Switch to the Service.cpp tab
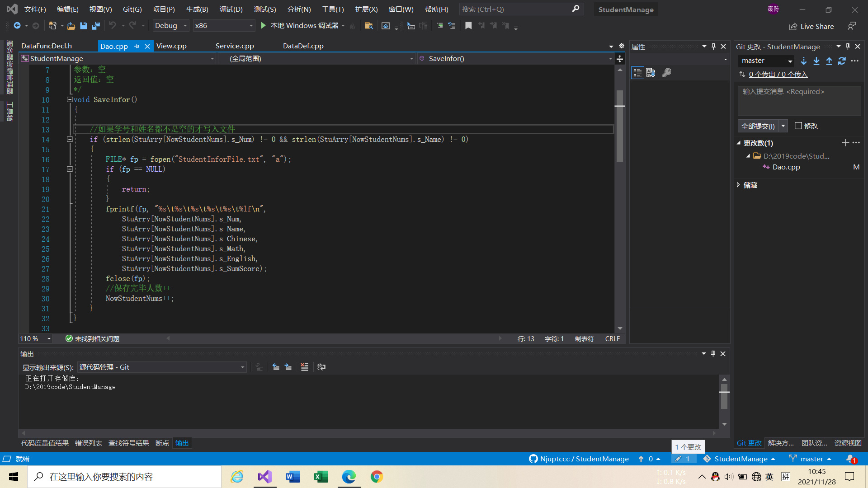868x488 pixels. pos(235,46)
